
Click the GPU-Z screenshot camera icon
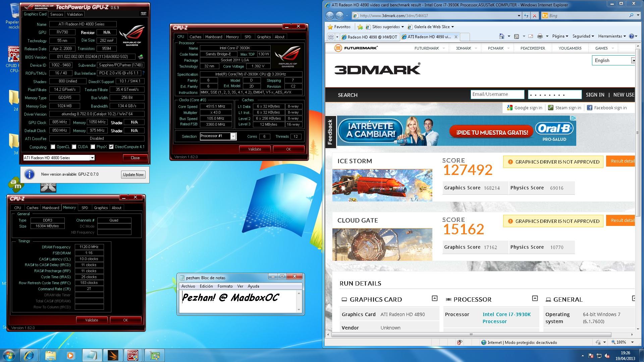point(144,14)
